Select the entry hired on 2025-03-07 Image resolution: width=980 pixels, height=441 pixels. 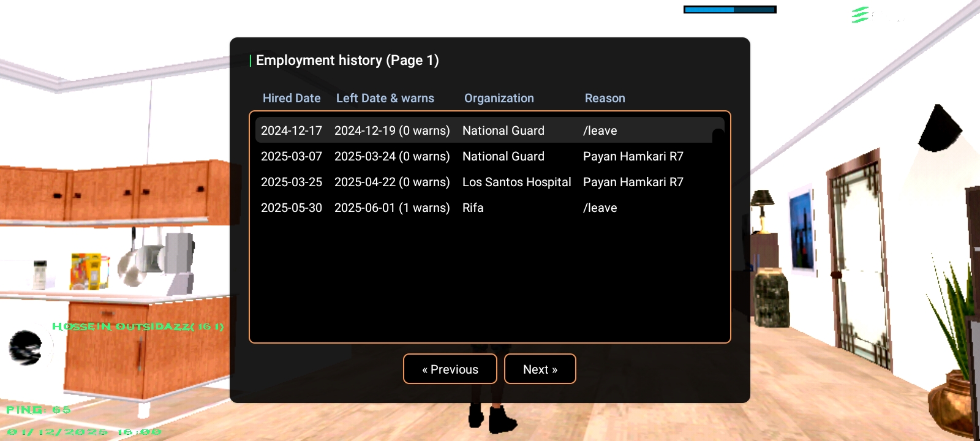click(292, 156)
